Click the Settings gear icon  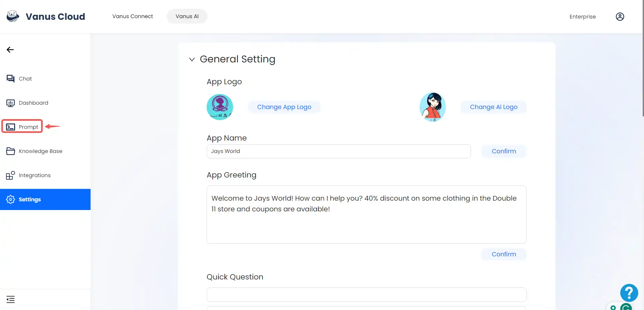(10, 199)
